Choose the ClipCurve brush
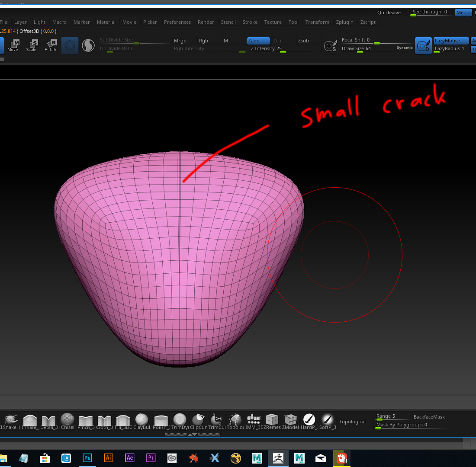Screen dimensions: 476x467 198,422
